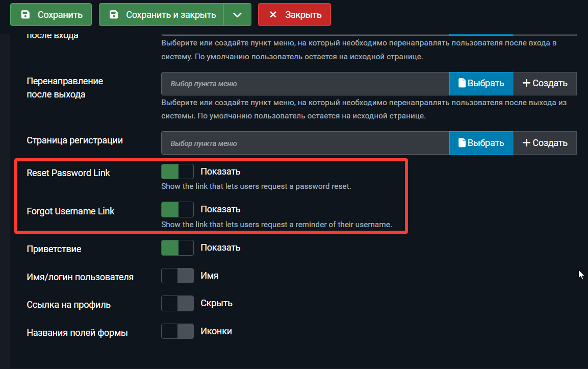Screen dimensions: 588x369
Task: Click file icon on Перенаправление после выхода Выбрать
Action: pos(462,83)
